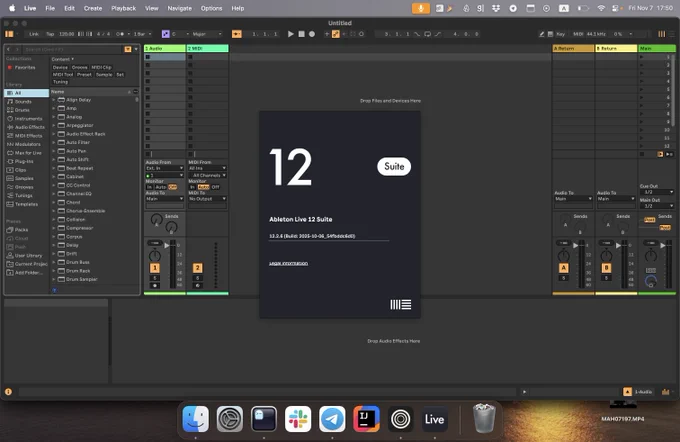This screenshot has height=442, width=680.
Task: Click the Play button in transport bar
Action: tap(291, 34)
